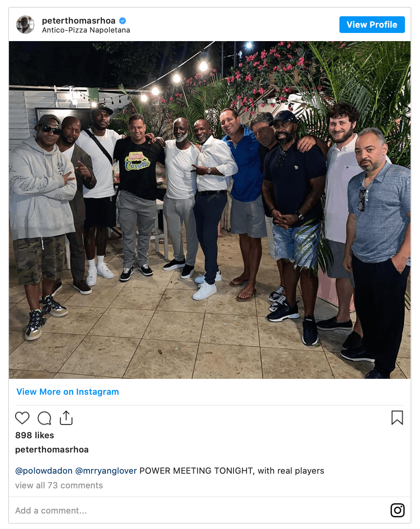Click the 898 likes count
The image size is (420, 529).
point(35,435)
